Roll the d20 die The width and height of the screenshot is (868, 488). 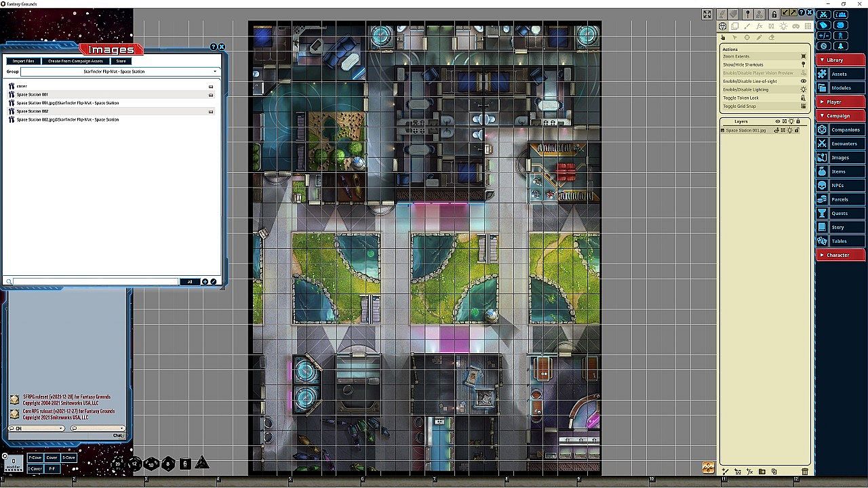coord(118,464)
